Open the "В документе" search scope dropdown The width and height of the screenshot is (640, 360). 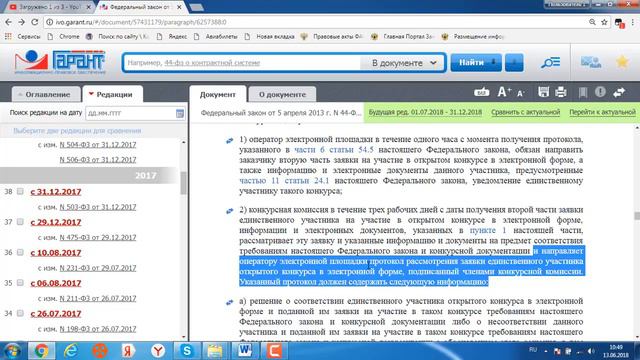point(403,63)
